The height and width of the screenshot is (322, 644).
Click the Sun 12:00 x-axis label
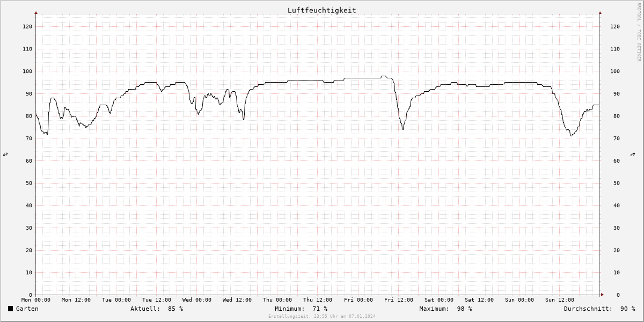point(559,300)
